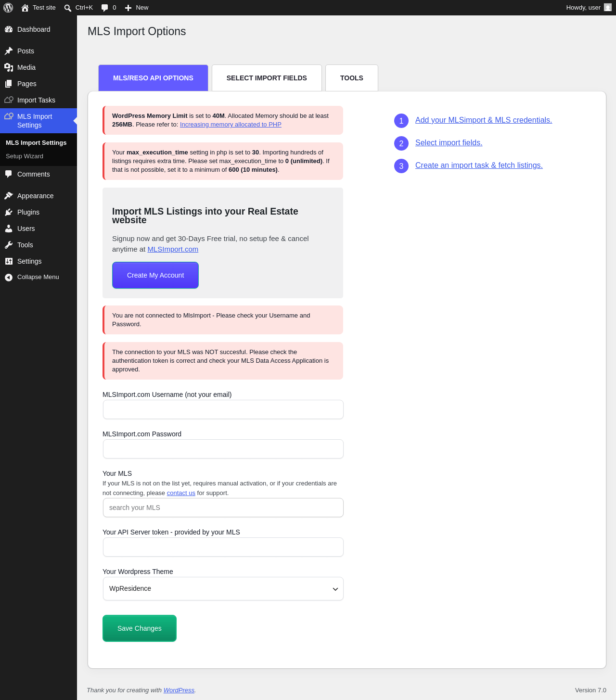Click the Plugins plug icon

(x=9, y=212)
